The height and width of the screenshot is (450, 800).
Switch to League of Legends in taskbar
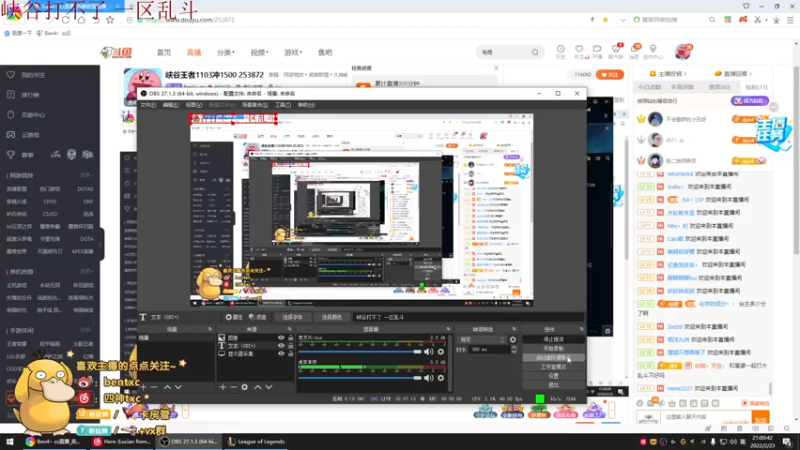pyautogui.click(x=256, y=441)
